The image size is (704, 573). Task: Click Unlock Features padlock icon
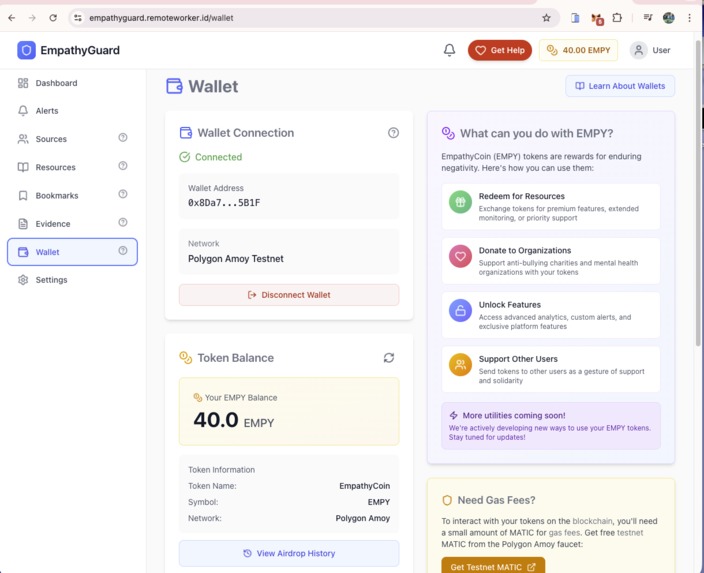tap(460, 311)
